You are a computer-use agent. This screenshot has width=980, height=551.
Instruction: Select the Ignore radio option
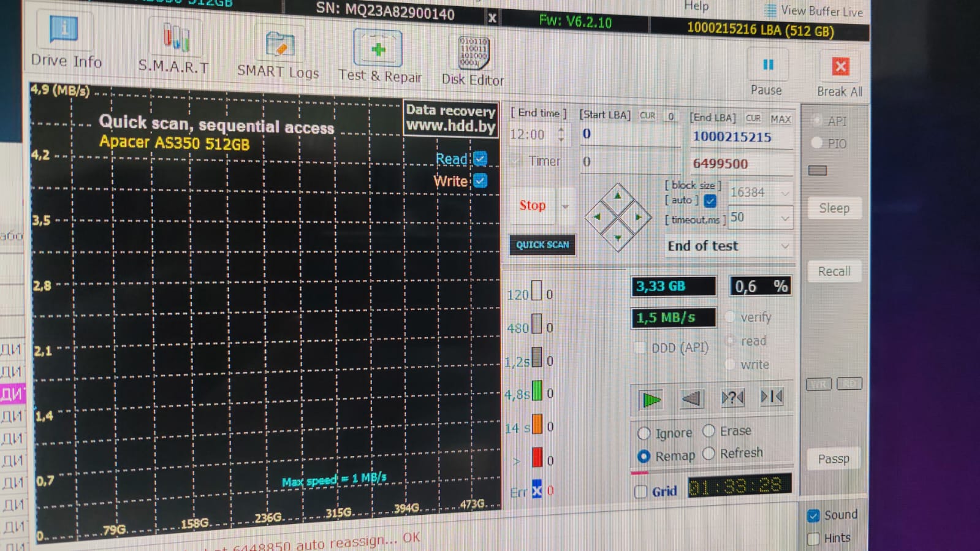(x=644, y=433)
